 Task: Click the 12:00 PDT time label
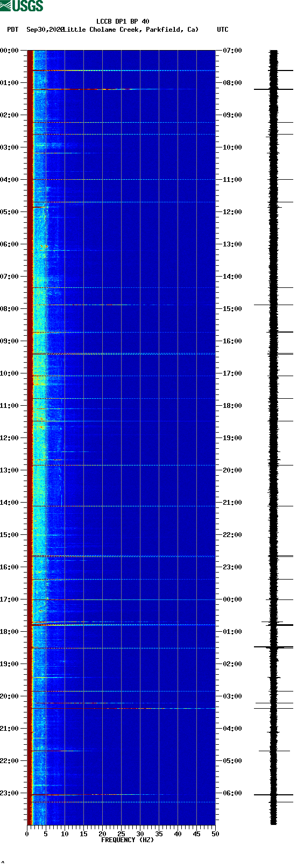pyautogui.click(x=10, y=438)
